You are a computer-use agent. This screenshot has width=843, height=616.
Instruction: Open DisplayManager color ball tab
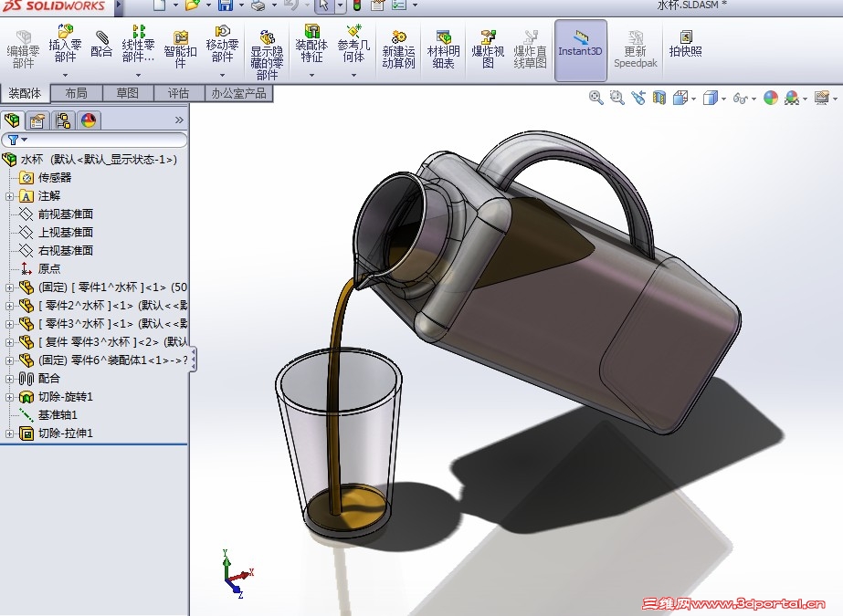[x=89, y=120]
